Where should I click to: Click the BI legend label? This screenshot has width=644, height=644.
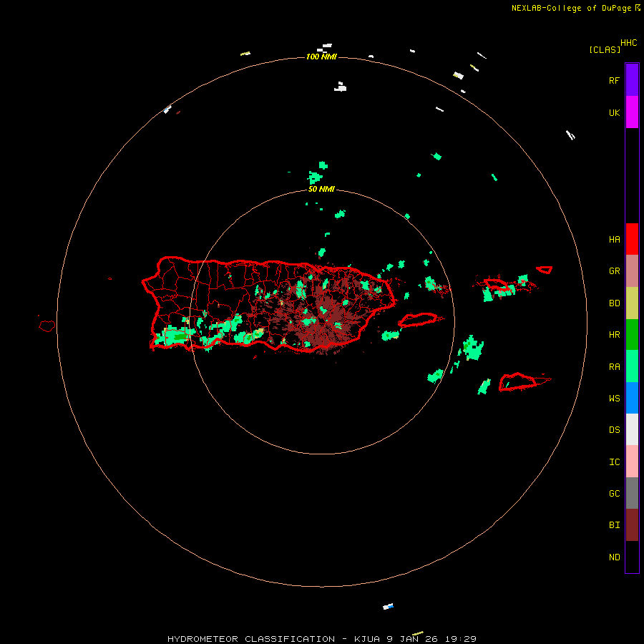click(x=614, y=525)
